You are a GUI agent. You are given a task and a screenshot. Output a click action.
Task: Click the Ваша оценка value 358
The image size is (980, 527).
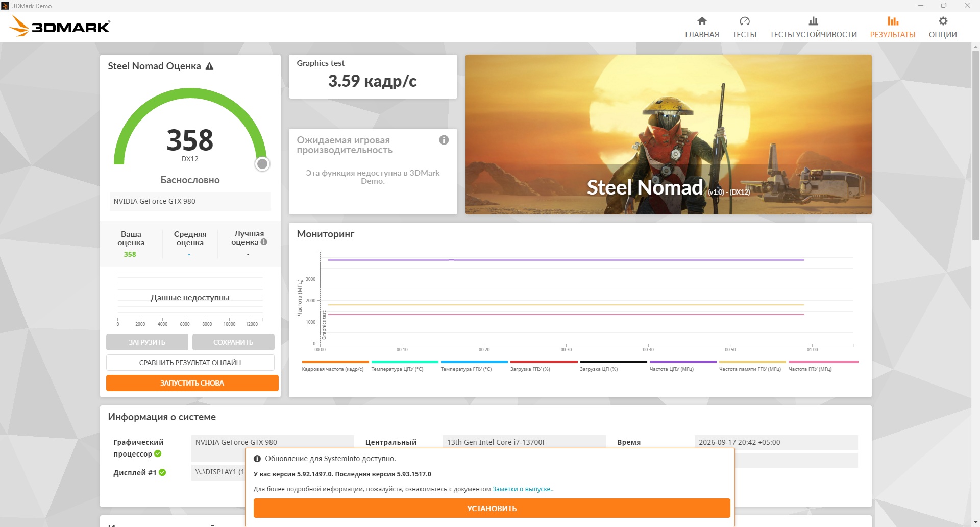click(130, 254)
